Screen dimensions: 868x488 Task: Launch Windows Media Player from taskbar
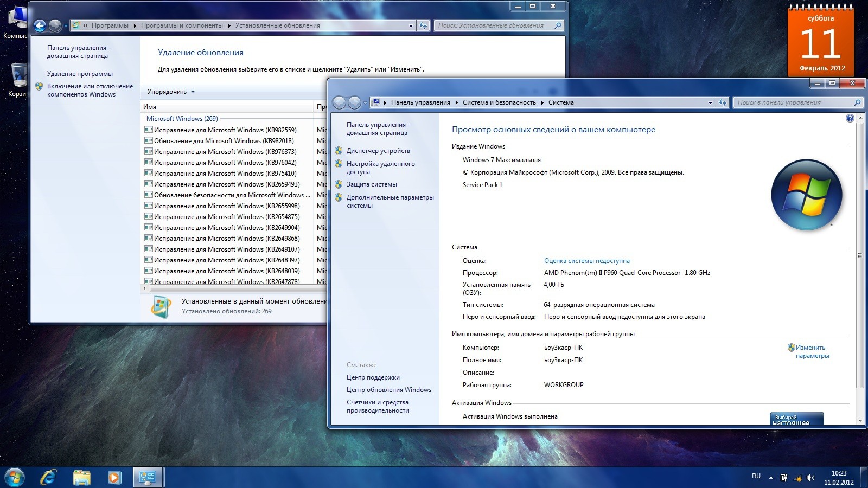point(114,477)
